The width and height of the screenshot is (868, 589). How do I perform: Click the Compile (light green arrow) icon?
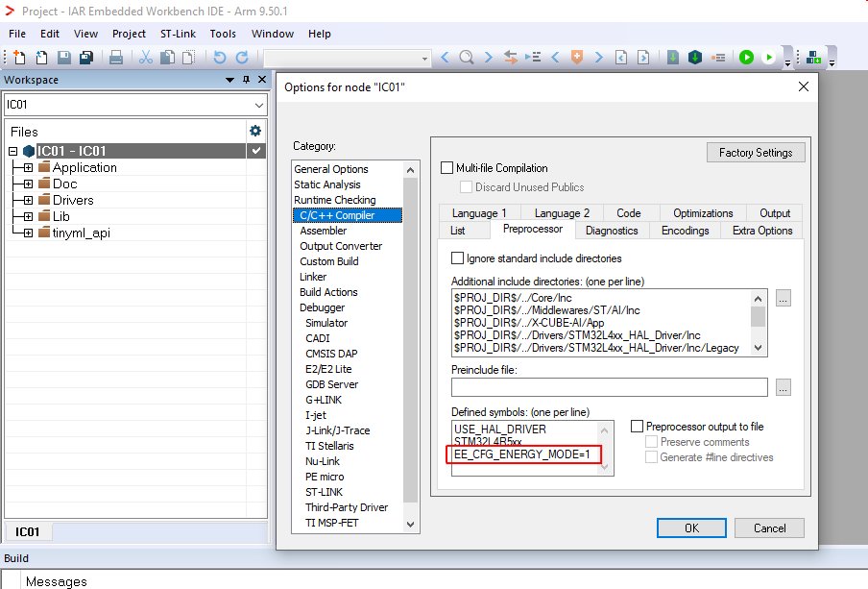pyautogui.click(x=672, y=57)
